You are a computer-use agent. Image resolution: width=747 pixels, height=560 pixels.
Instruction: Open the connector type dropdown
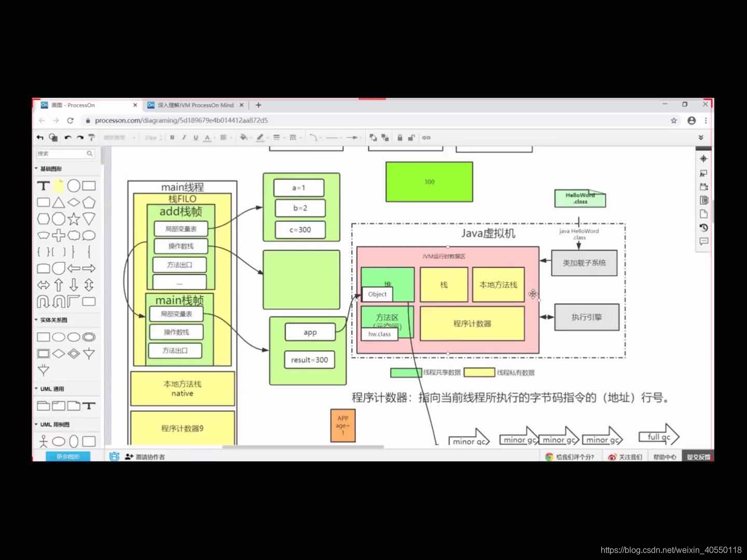(314, 137)
